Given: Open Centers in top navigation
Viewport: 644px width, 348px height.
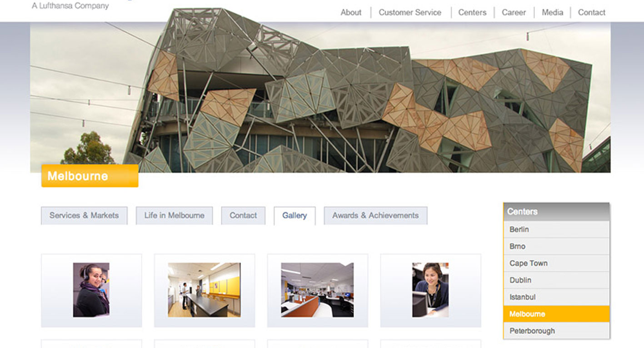Looking at the screenshot, I should [x=472, y=13].
